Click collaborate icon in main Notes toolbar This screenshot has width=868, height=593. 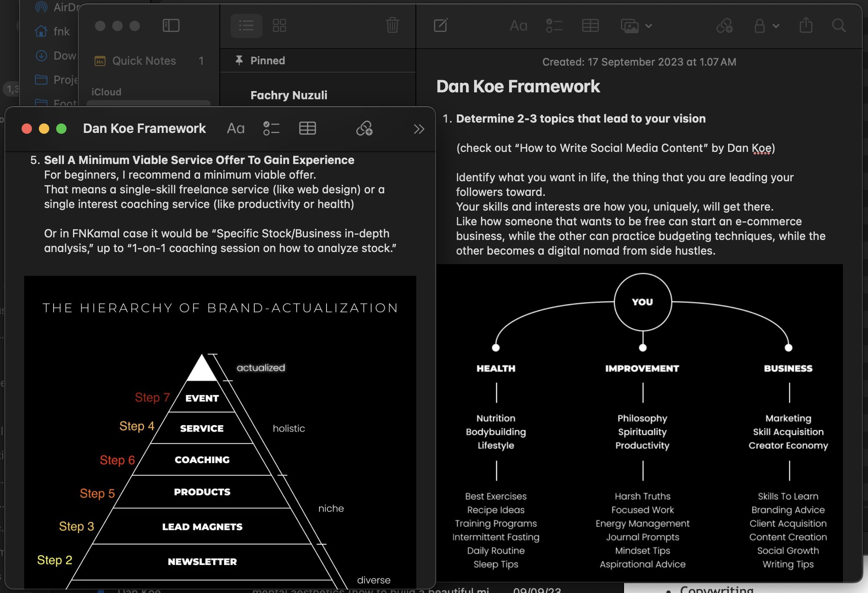724,26
